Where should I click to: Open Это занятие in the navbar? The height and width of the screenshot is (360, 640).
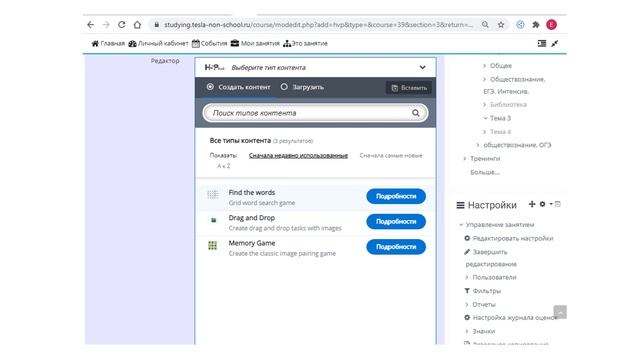pos(305,43)
